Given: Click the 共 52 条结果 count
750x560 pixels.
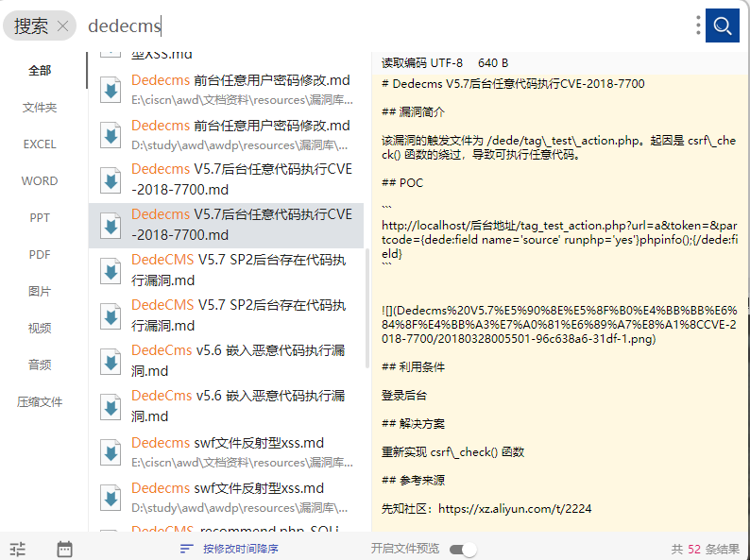Looking at the screenshot, I should click(x=705, y=549).
